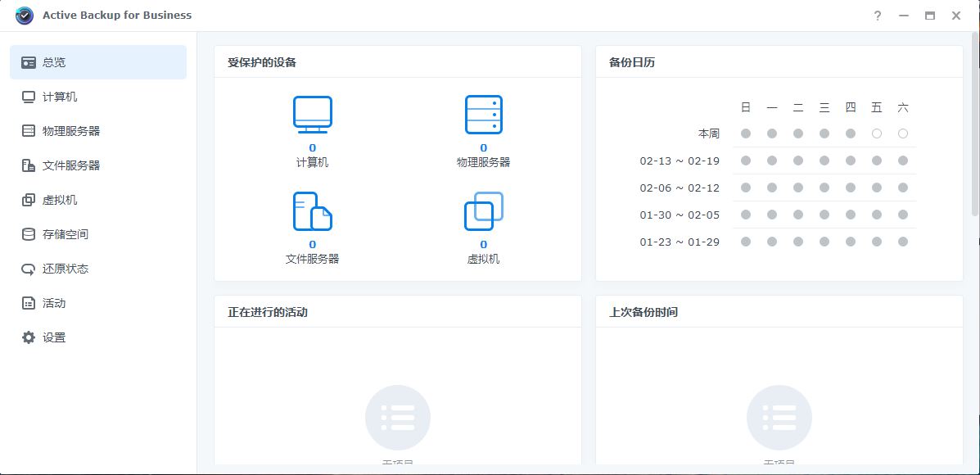Click list icon in 正在进行的活动 panel

pyautogui.click(x=397, y=418)
